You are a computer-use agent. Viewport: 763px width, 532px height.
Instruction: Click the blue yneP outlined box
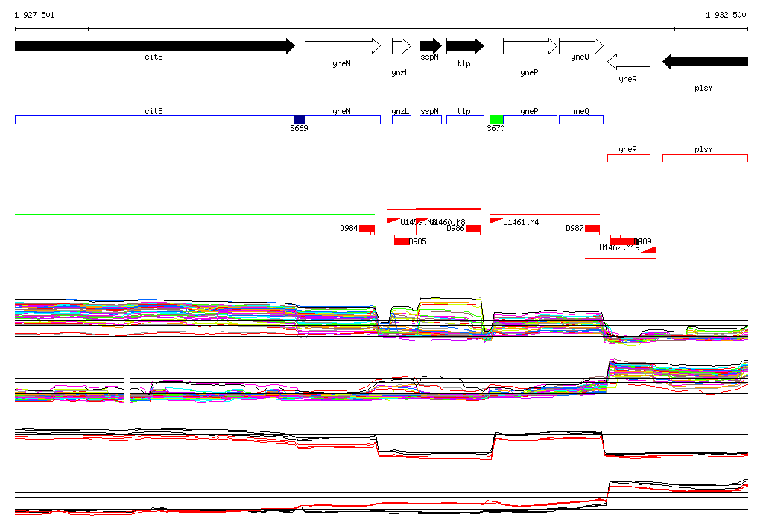point(530,120)
